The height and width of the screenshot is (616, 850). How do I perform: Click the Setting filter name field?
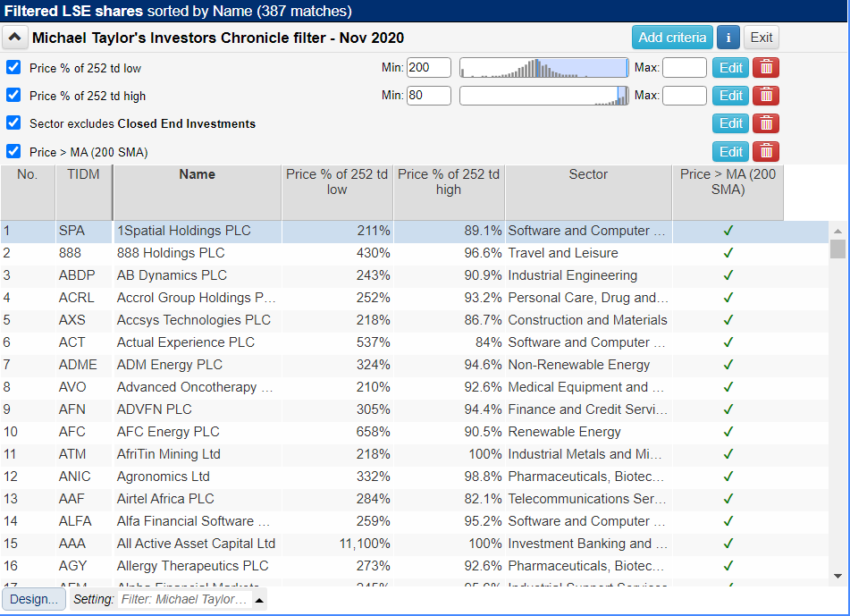(184, 599)
